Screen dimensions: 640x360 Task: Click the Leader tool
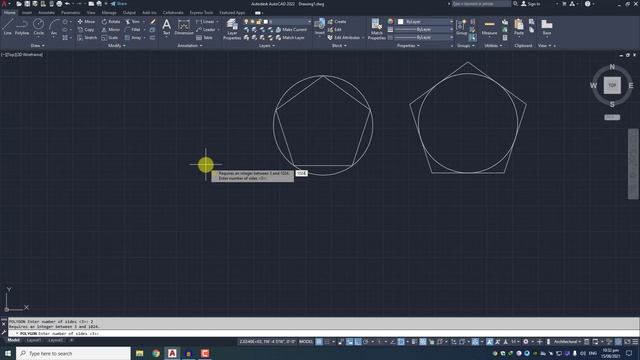pyautogui.click(x=206, y=29)
